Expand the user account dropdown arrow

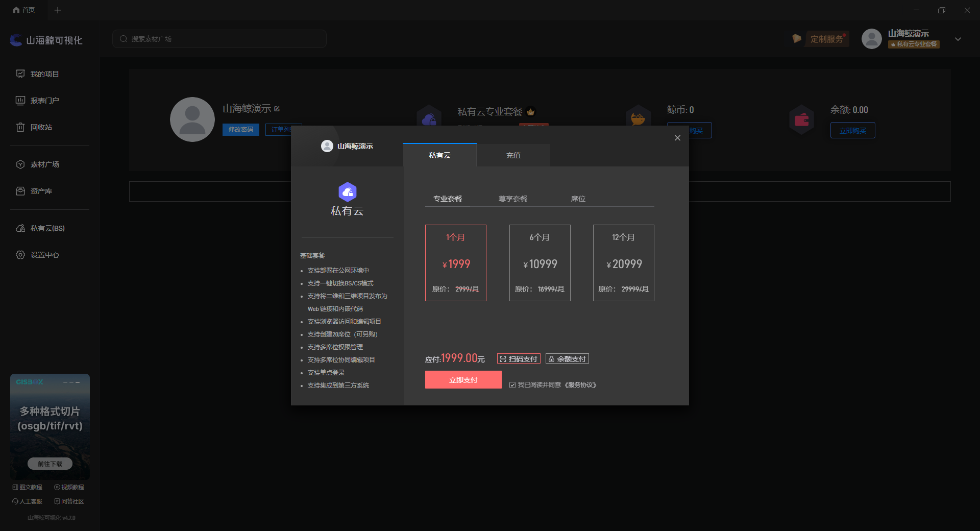tap(958, 39)
